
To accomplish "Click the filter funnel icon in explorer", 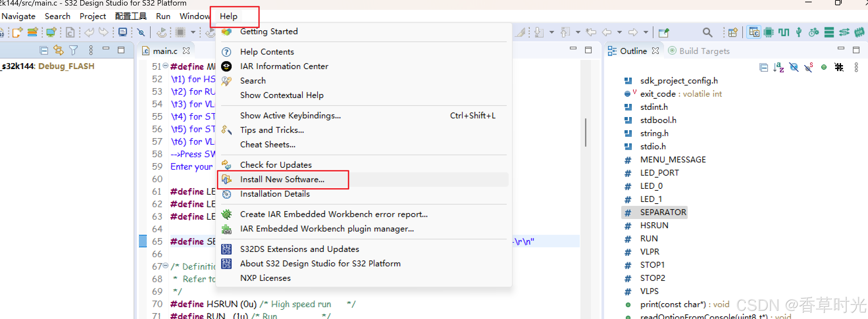I will click(73, 51).
